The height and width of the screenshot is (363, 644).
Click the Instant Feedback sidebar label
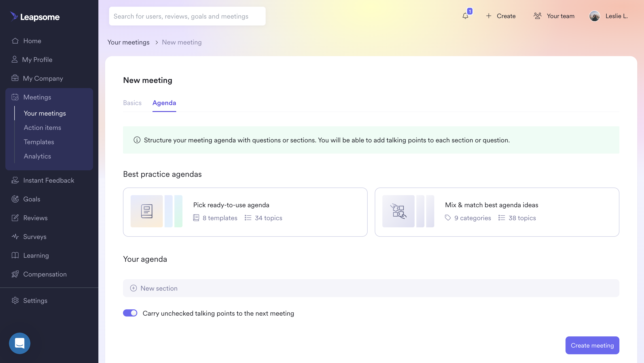tap(49, 180)
